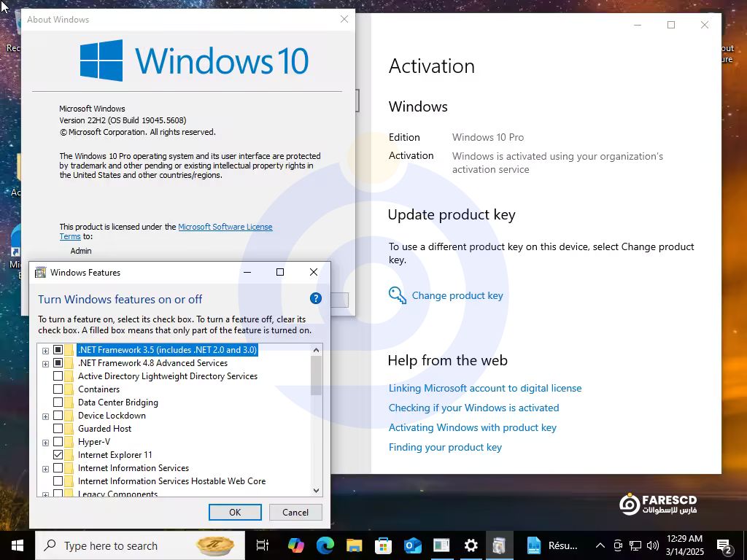The image size is (747, 560).
Task: Open Checking if your Windows is activated
Action: (473, 408)
